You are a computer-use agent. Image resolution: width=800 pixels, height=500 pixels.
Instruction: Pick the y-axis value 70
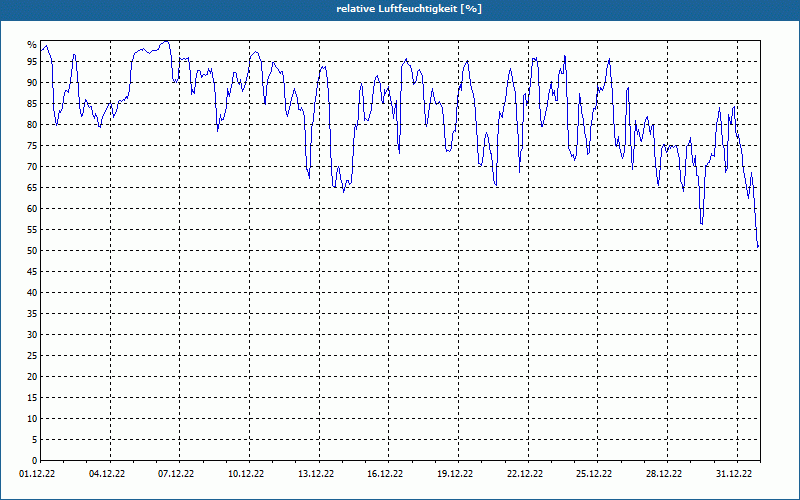[x=32, y=166]
